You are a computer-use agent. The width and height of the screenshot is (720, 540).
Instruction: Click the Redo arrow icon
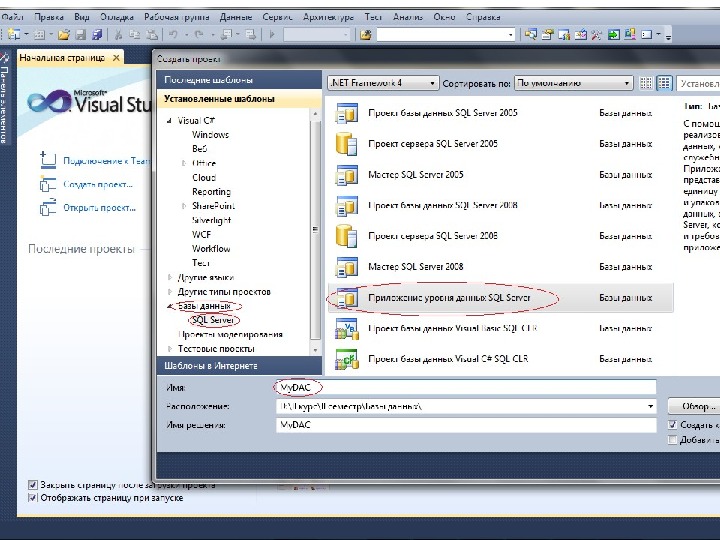199,34
